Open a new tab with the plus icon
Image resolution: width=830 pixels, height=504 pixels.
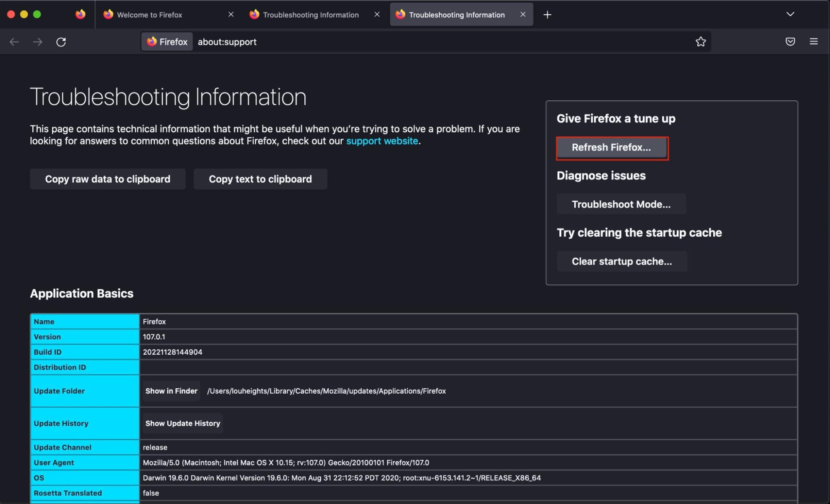click(547, 15)
